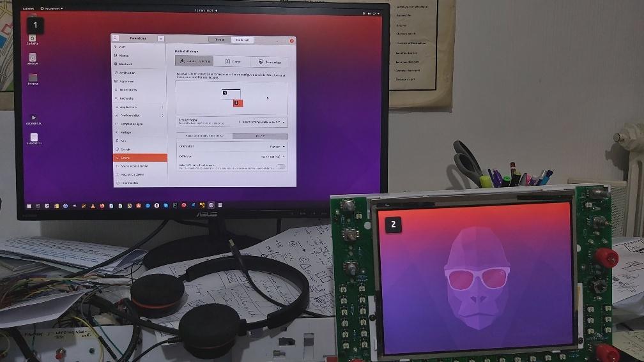Image resolution: width=644 pixels, height=362 pixels.
Task: Open the primary display dropdown
Action: pos(262,122)
